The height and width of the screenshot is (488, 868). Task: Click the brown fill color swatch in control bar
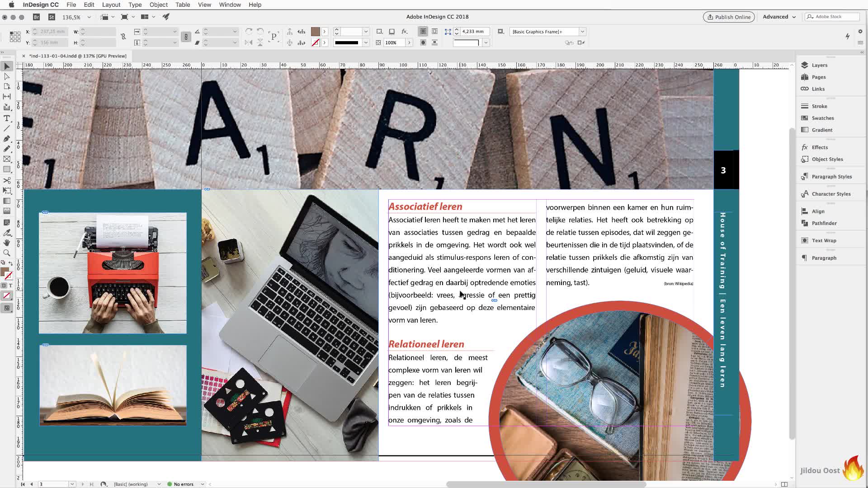click(315, 32)
